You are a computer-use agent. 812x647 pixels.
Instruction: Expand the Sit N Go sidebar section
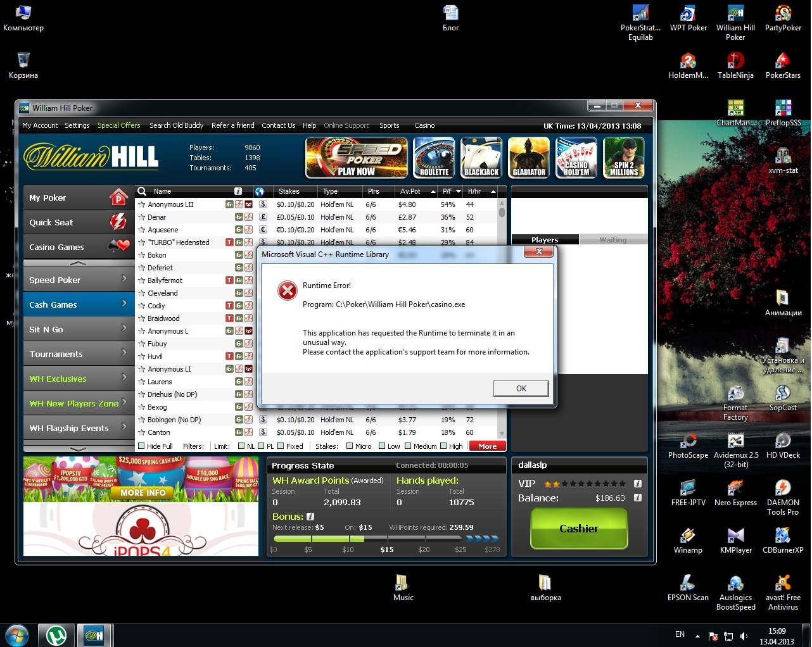click(x=79, y=329)
